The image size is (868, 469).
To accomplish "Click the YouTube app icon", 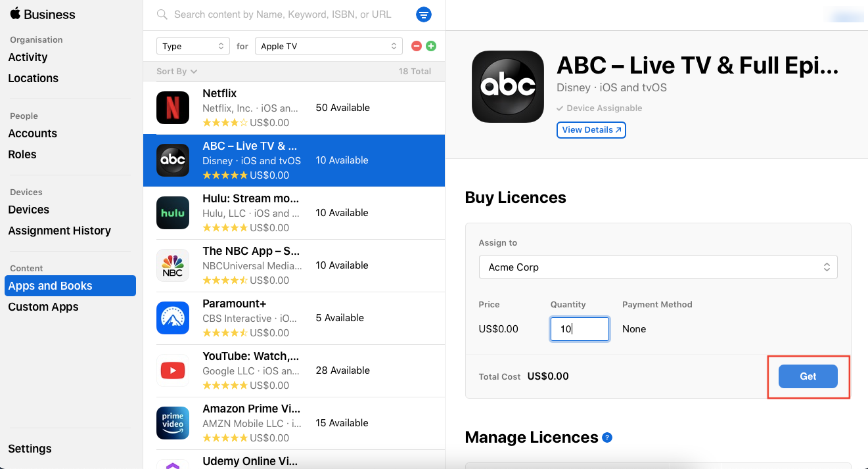I will point(173,370).
